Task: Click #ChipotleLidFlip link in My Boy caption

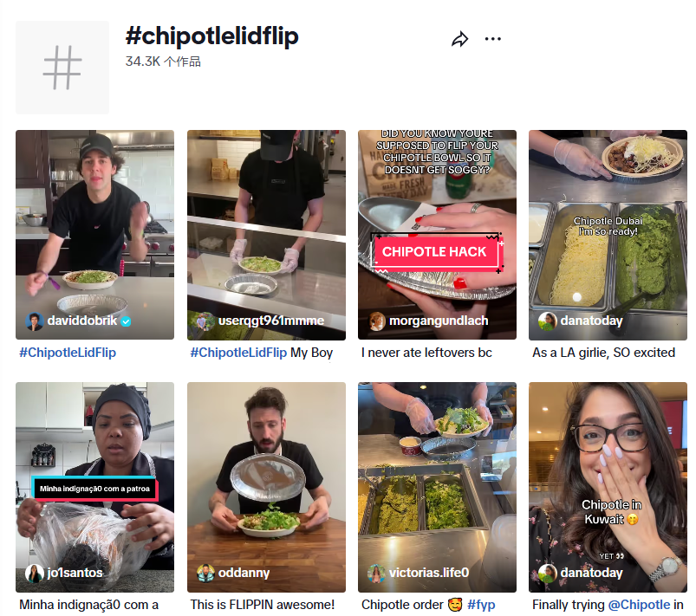Action: tap(238, 353)
